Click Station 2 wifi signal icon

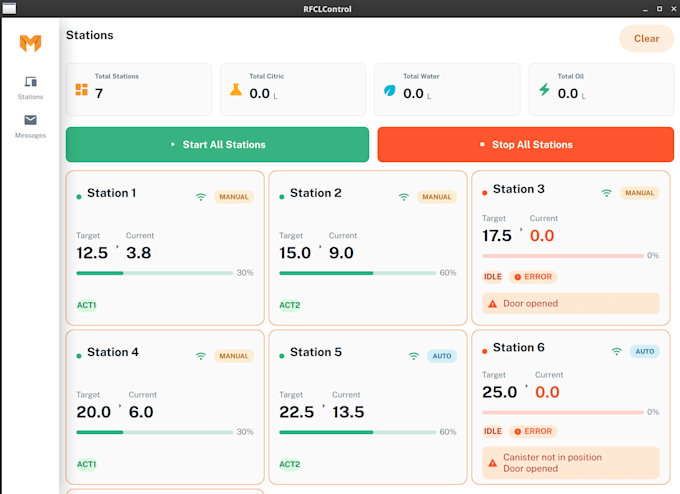(x=404, y=197)
